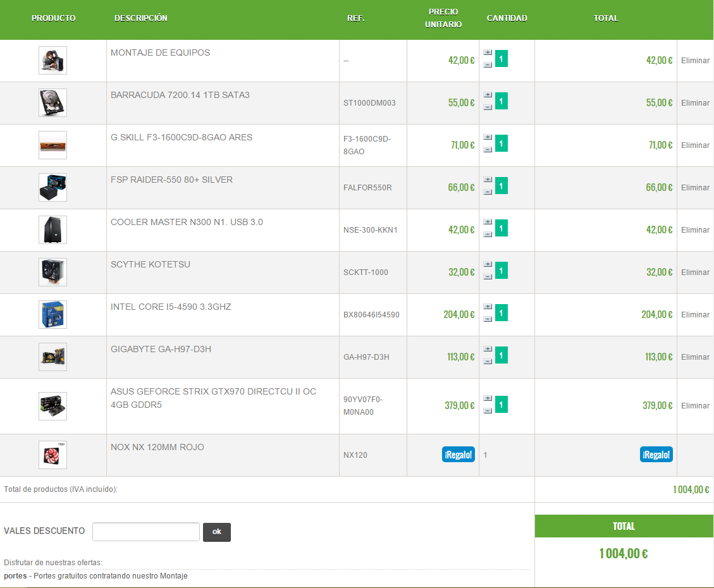Increase quantity of COOLER MASTER N300 with plus

point(488,222)
